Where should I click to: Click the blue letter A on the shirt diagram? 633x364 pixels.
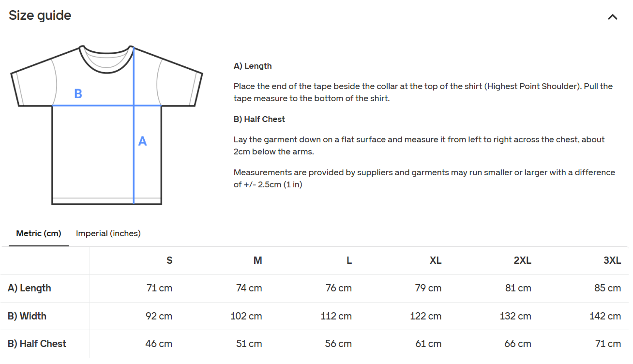pyautogui.click(x=142, y=141)
